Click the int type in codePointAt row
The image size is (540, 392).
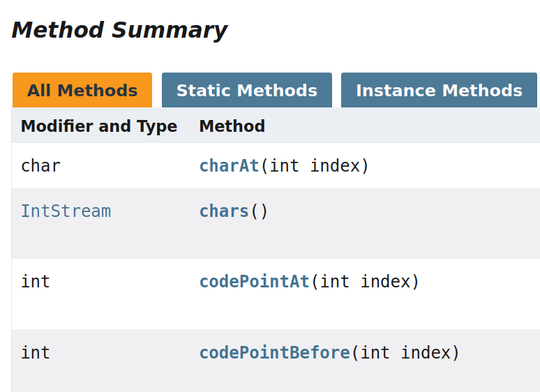coord(35,282)
